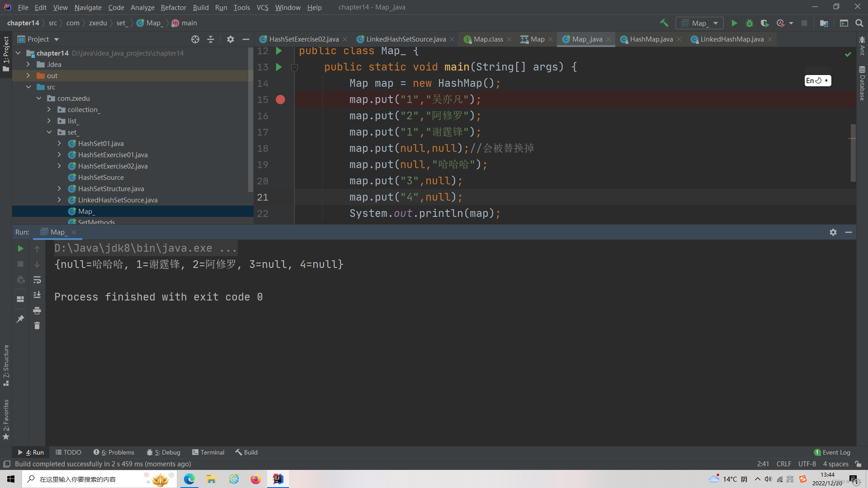Toggle read-only lock icon in status bar
Viewport: 868px width, 488px height.
[x=858, y=464]
